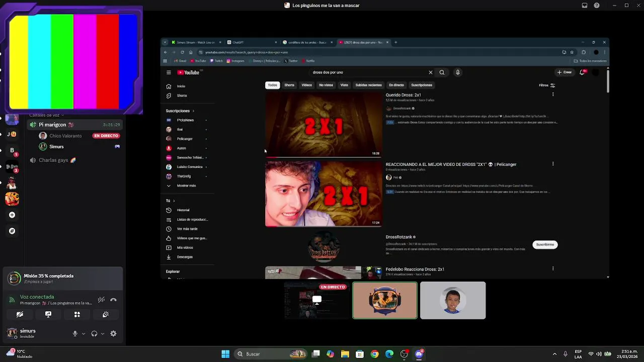644x362 pixels.
Task: Open Querido Dross 2x1 video thumbnail
Action: point(324,124)
